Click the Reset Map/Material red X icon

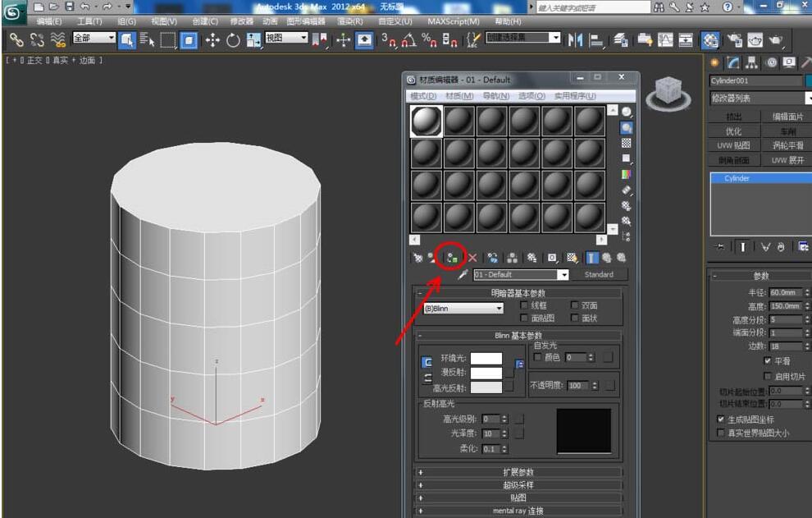coord(472,258)
